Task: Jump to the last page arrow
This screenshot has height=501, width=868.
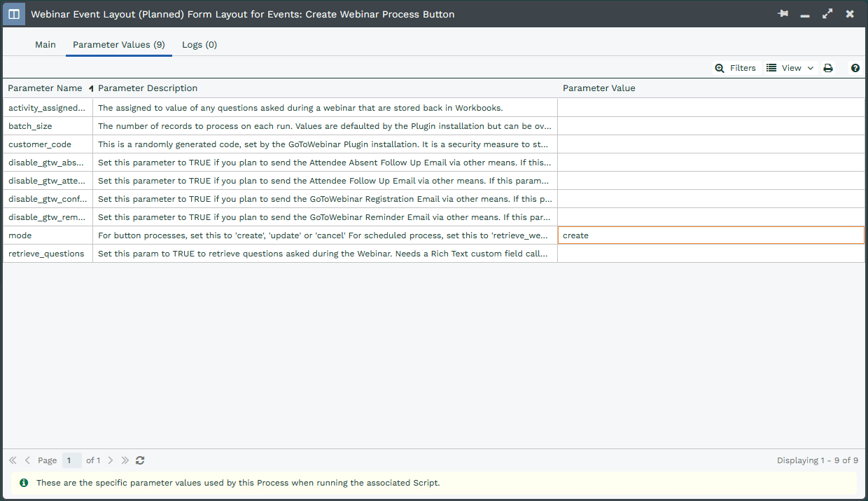Action: [125, 460]
